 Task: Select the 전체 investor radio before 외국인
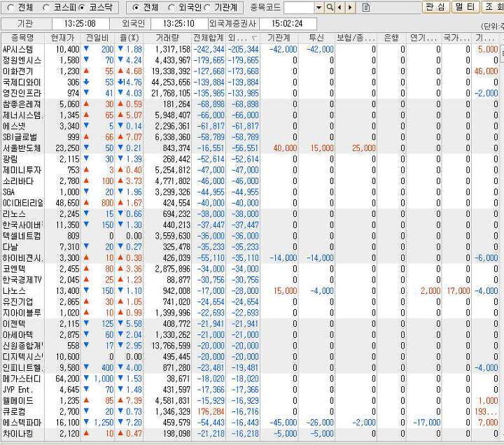click(136, 8)
